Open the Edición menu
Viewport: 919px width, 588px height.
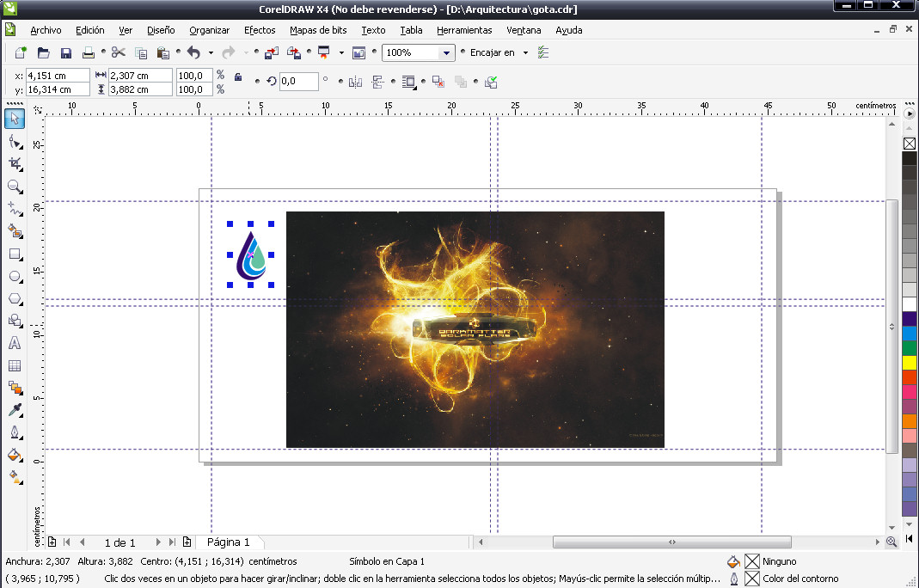click(90, 30)
